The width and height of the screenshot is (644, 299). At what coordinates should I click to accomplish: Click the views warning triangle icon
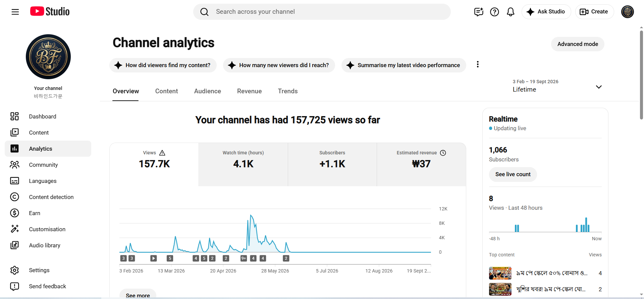pos(162,153)
